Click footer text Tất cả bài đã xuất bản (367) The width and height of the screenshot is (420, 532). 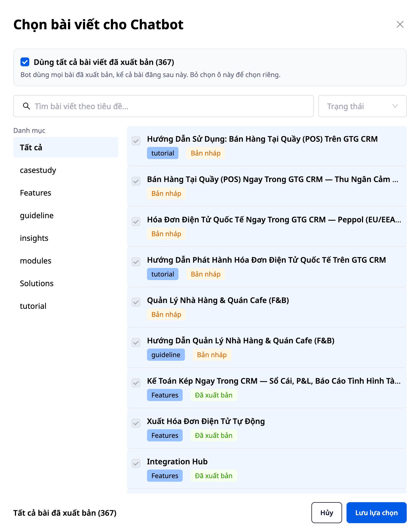65,513
